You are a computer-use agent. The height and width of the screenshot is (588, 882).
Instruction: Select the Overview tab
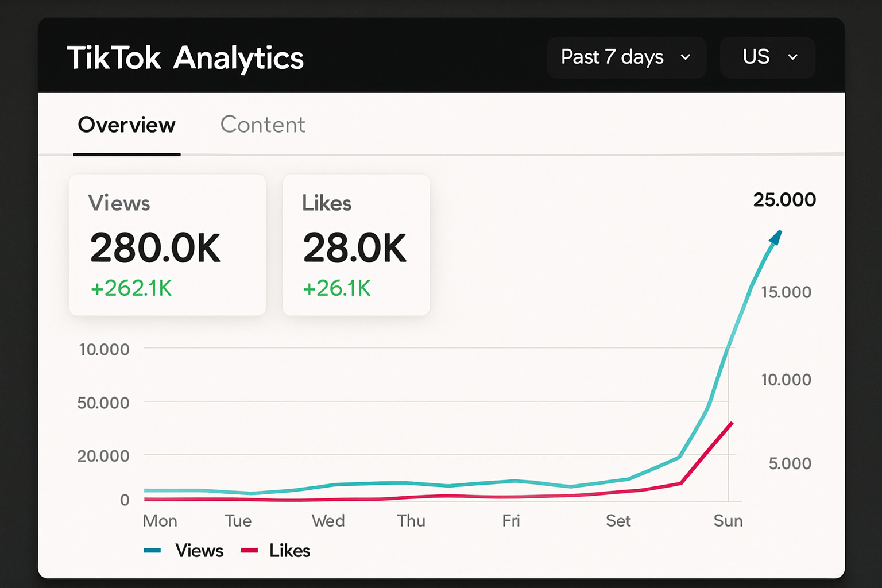coord(126,125)
